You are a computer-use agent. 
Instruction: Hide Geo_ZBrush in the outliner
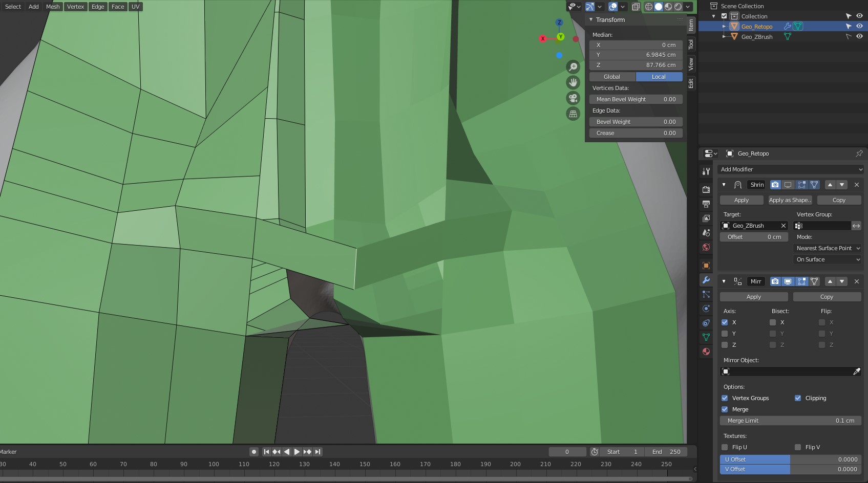tap(859, 36)
